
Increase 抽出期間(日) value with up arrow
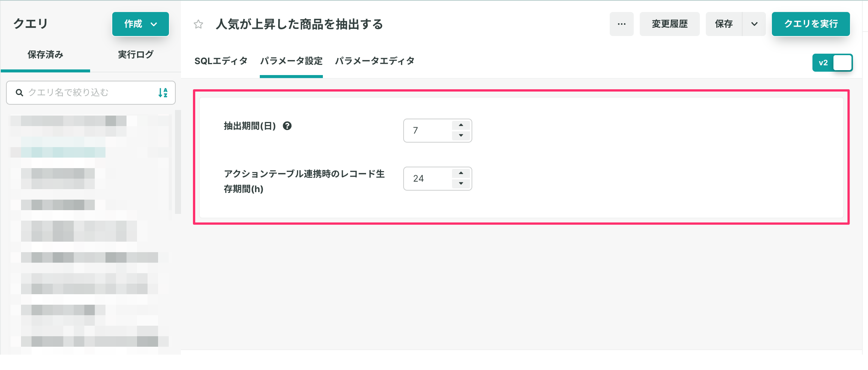pos(461,125)
